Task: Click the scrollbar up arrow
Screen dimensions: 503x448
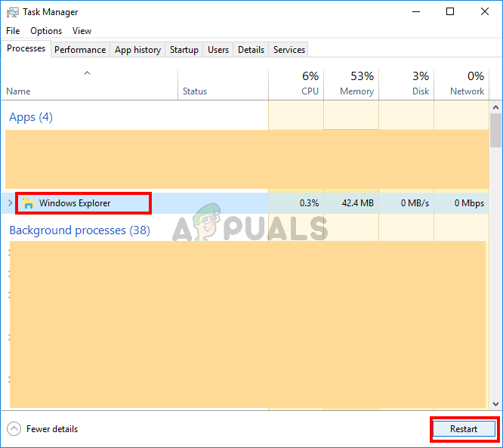Action: (x=495, y=107)
